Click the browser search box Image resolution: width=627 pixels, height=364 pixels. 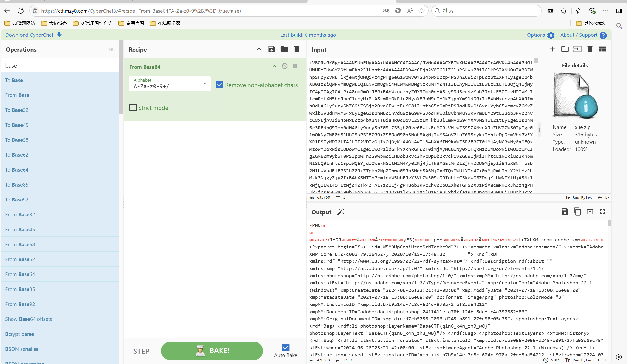pos(486,11)
